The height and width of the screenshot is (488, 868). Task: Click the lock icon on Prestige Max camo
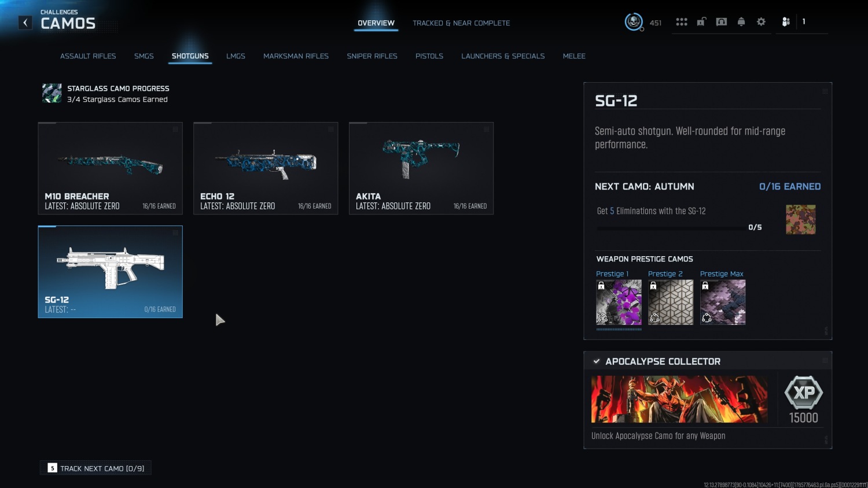705,286
